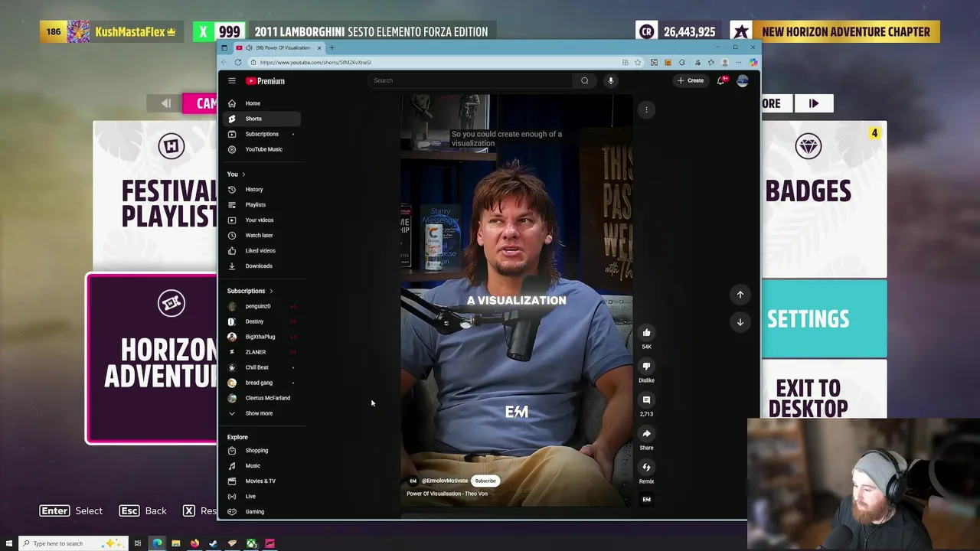Screen dimensions: 980x551
Task: Open Playlists in the sidebar
Action: click(262, 204)
